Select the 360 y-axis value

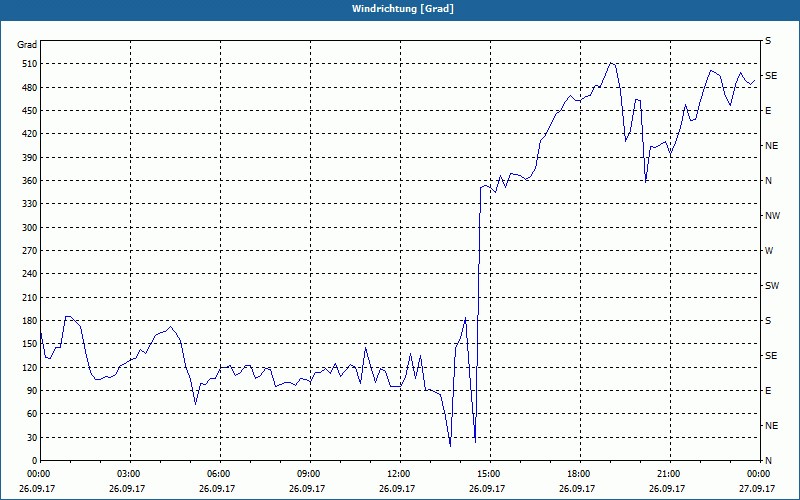point(30,181)
